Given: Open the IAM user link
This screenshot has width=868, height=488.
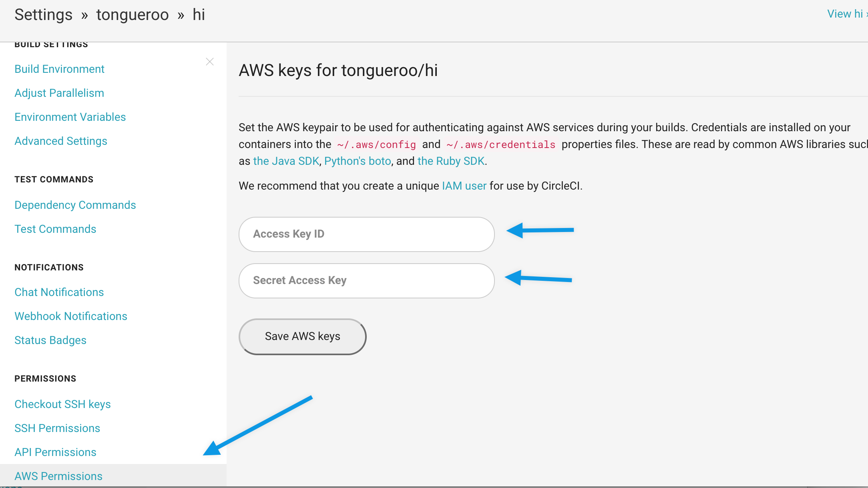Looking at the screenshot, I should pyautogui.click(x=464, y=186).
